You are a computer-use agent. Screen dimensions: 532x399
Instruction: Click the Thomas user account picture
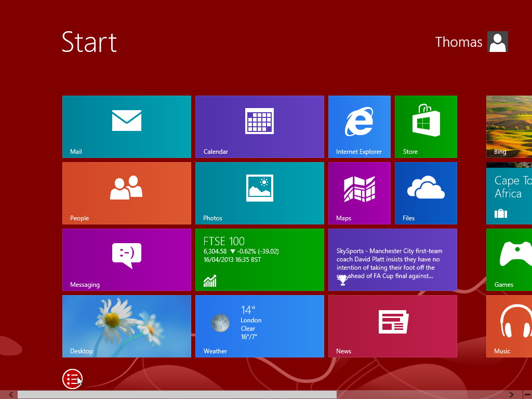point(497,42)
